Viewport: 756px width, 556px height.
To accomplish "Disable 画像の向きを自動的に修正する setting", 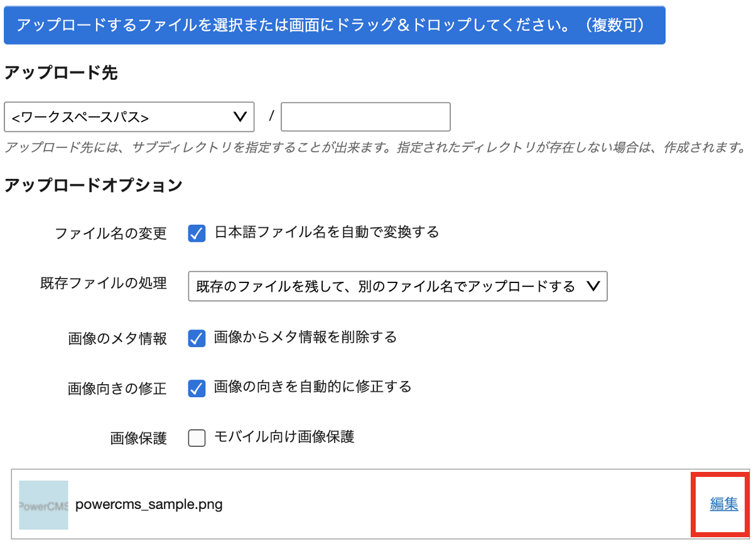I will 197,388.
